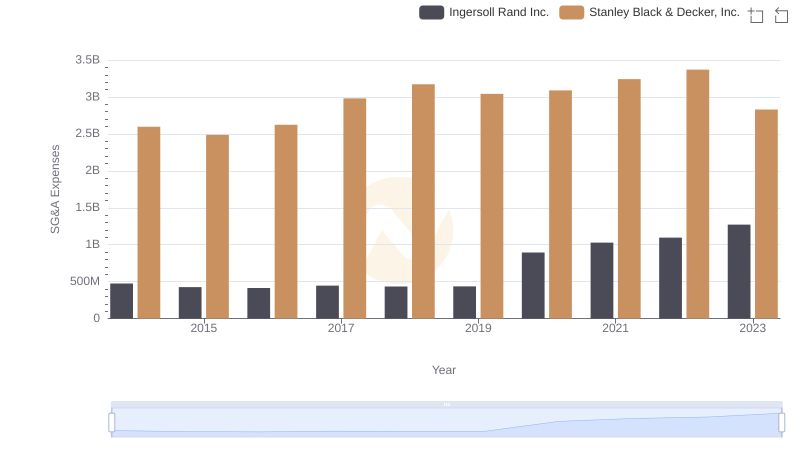Click the left handle of range slider
The width and height of the screenshot is (800, 461).
pos(112,423)
